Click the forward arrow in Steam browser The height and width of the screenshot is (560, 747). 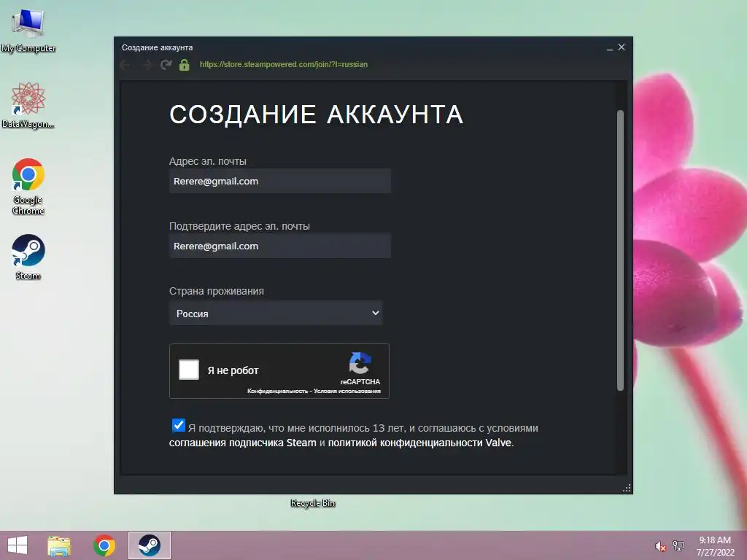click(x=147, y=65)
